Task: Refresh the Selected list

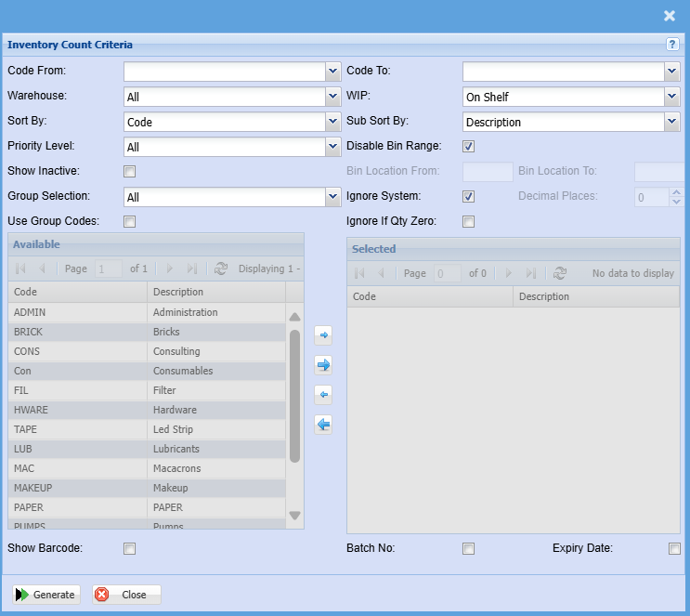Action: click(x=559, y=273)
